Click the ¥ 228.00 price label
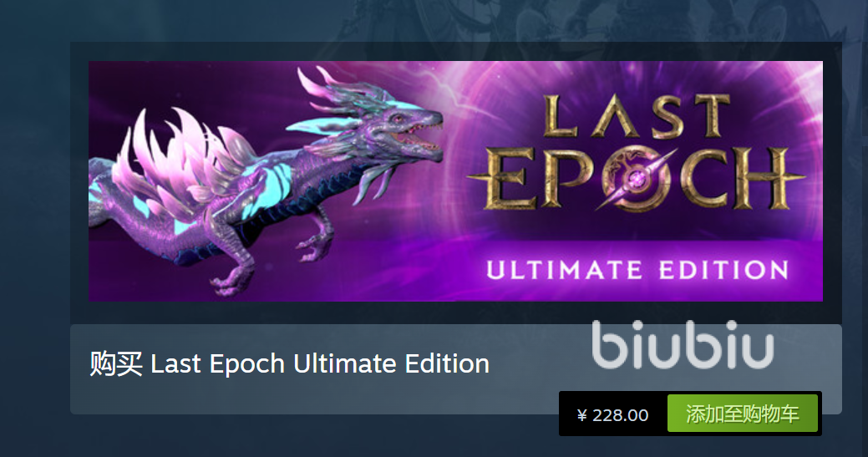This screenshot has width=868, height=457. pos(613,415)
